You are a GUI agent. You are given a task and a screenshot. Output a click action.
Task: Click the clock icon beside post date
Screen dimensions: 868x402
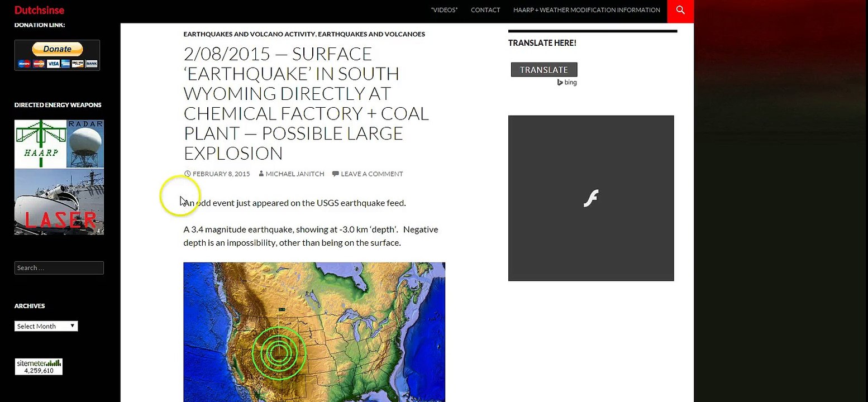(187, 174)
